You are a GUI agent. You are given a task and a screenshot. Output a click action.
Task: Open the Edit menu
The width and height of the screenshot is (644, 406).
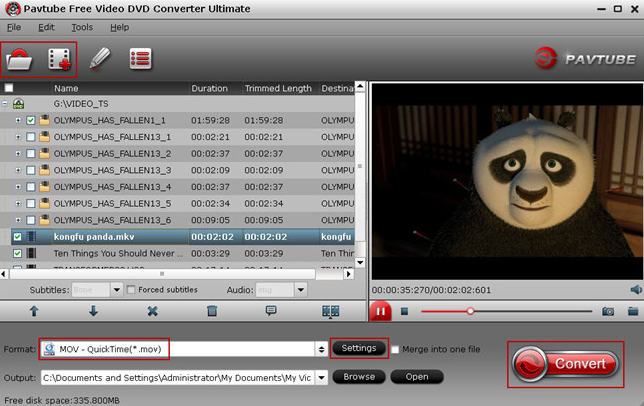coord(46,27)
